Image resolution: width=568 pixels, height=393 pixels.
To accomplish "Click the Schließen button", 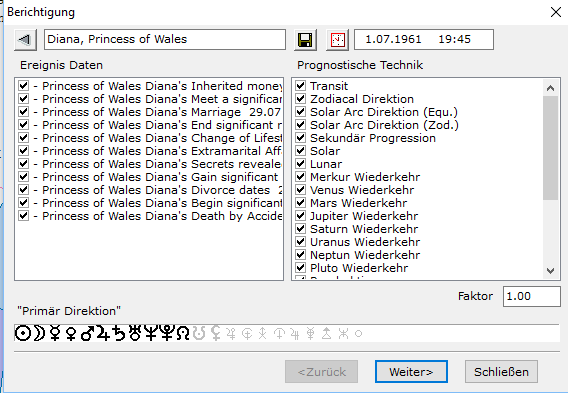I will 501,372.
